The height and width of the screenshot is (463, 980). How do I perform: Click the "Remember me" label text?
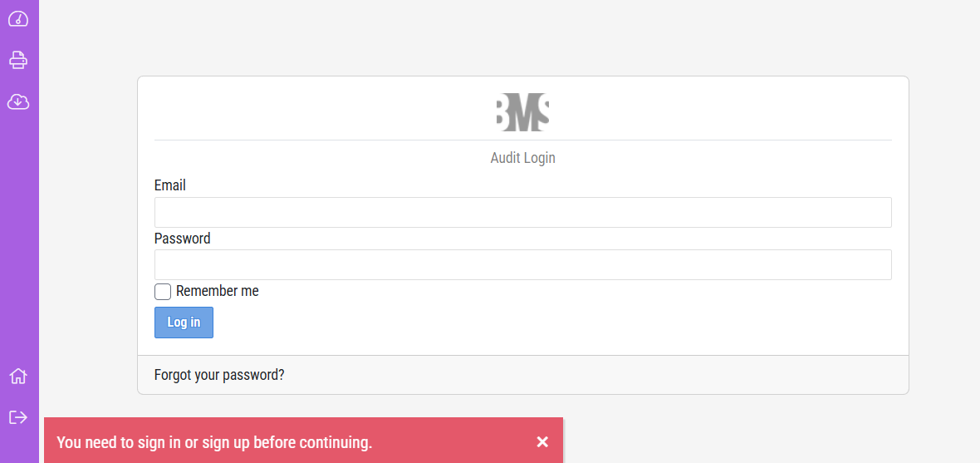218,291
